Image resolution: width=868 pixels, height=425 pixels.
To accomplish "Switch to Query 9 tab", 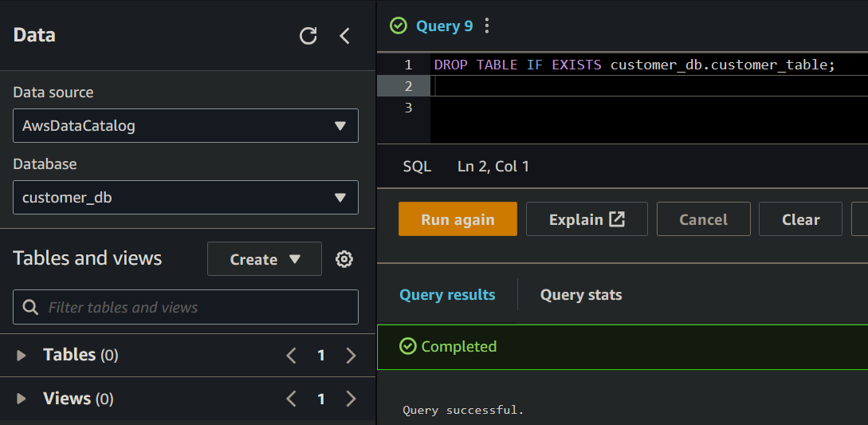I will point(443,26).
